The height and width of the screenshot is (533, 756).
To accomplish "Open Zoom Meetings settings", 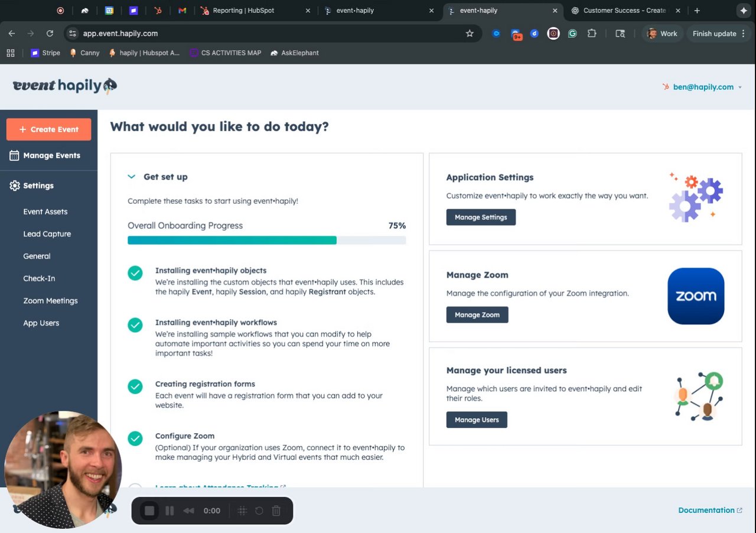I will [x=50, y=301].
